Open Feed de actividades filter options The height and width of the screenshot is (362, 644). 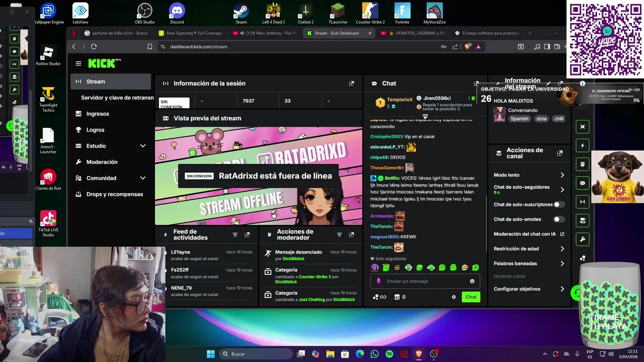(x=235, y=235)
